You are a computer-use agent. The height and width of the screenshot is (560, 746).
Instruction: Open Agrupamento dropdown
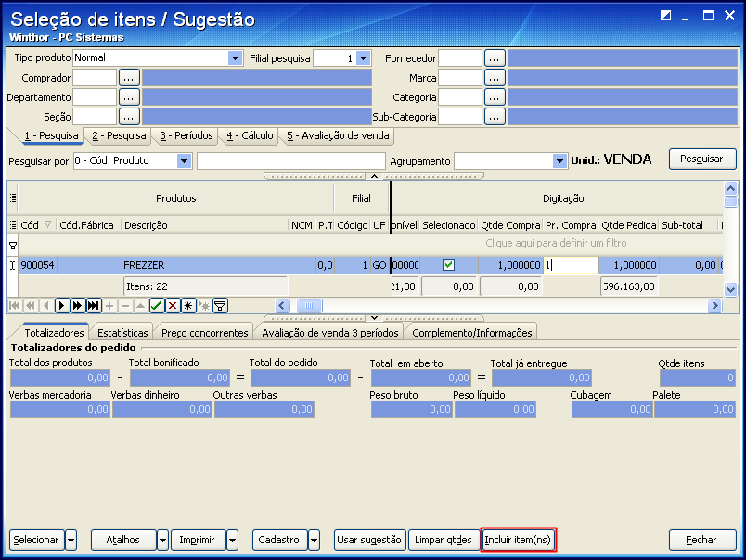559,161
